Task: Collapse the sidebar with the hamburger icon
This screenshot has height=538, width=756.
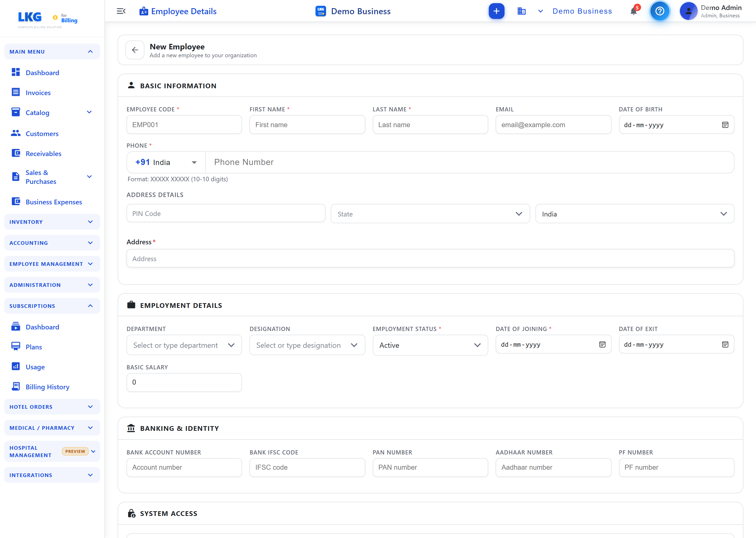Action: [121, 11]
